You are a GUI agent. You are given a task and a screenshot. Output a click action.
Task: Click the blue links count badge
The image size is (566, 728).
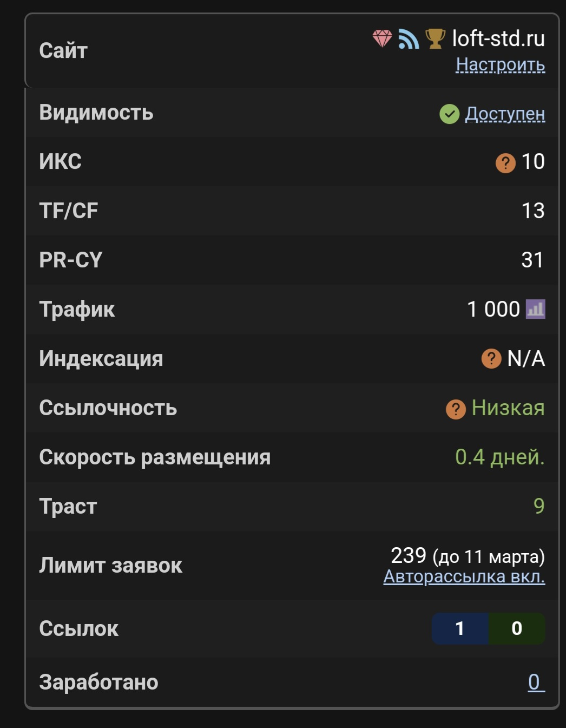(x=460, y=628)
